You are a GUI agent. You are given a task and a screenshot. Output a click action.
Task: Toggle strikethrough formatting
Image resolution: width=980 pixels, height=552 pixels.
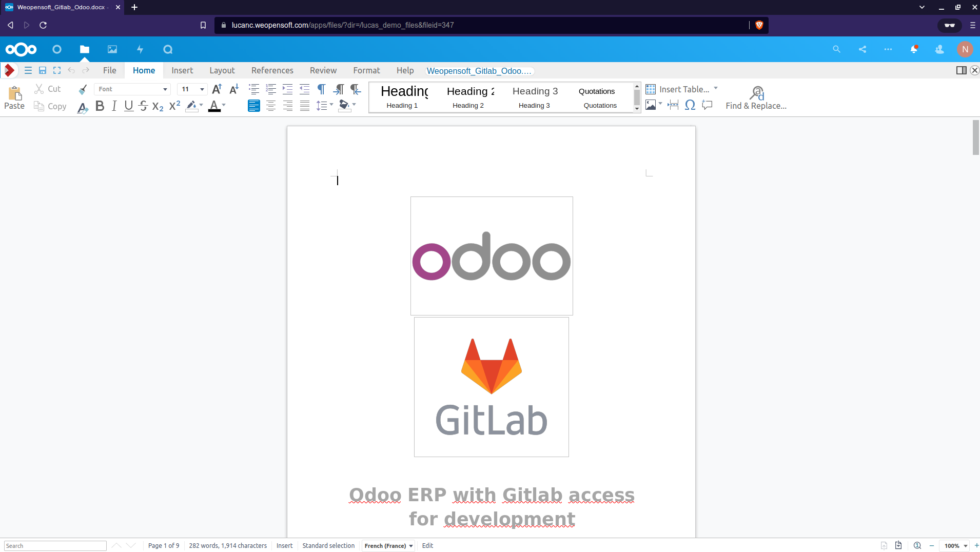[x=143, y=106]
